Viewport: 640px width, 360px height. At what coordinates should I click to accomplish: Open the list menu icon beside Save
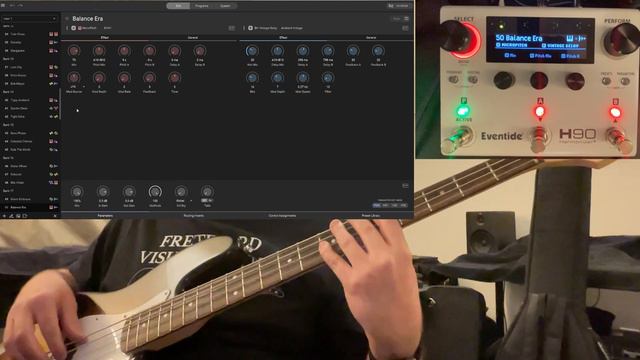(x=406, y=19)
